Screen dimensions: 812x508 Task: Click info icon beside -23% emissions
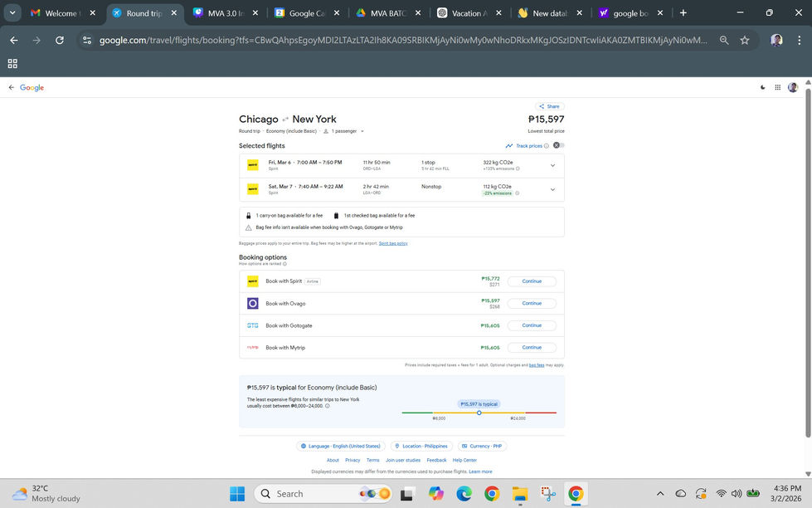pyautogui.click(x=517, y=193)
